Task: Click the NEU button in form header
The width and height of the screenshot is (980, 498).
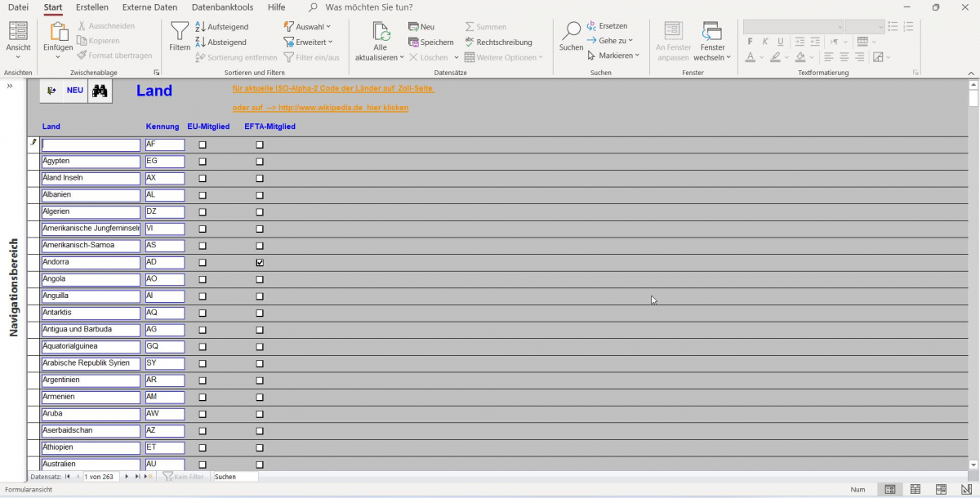Action: [x=75, y=91]
